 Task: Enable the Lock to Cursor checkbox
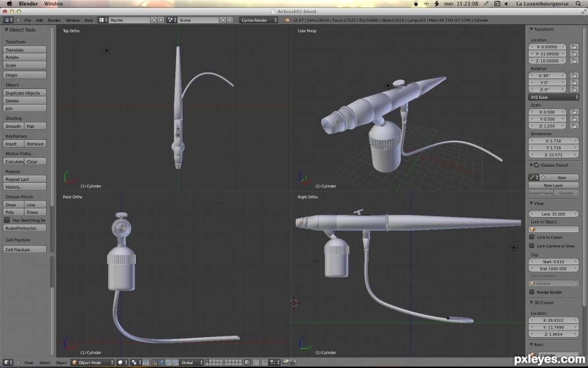tap(532, 237)
